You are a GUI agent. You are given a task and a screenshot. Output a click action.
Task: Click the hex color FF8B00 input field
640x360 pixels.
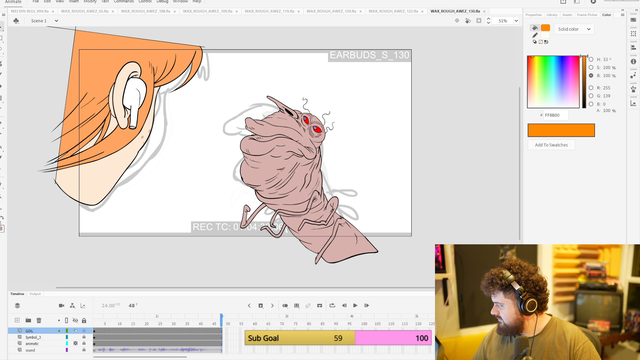tap(555, 115)
